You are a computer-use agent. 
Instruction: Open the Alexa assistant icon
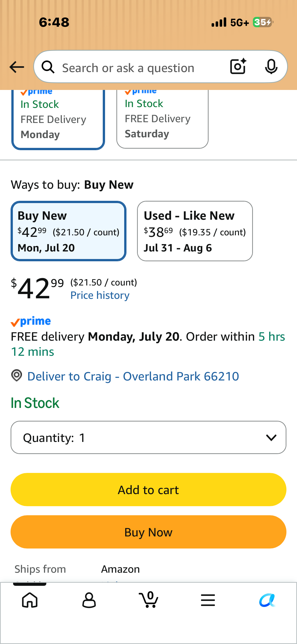267,600
